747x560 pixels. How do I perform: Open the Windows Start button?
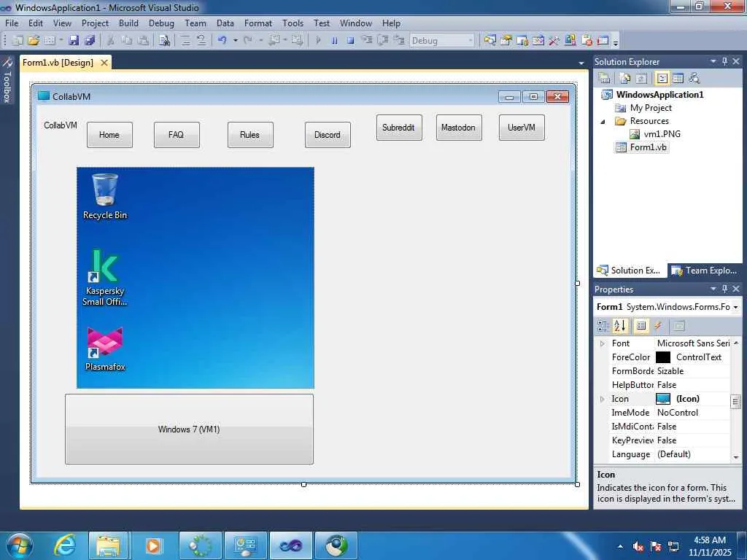pyautogui.click(x=20, y=545)
